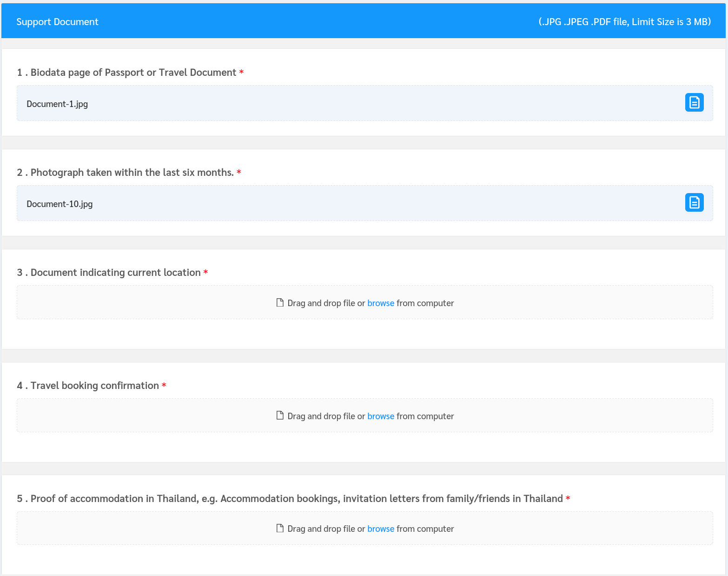
Task: Click the Document indicating current location label
Action: [x=115, y=273]
